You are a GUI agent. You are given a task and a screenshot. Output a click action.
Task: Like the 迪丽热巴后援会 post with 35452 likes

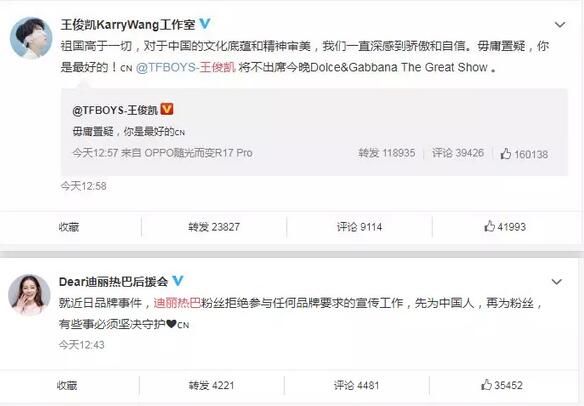click(502, 385)
